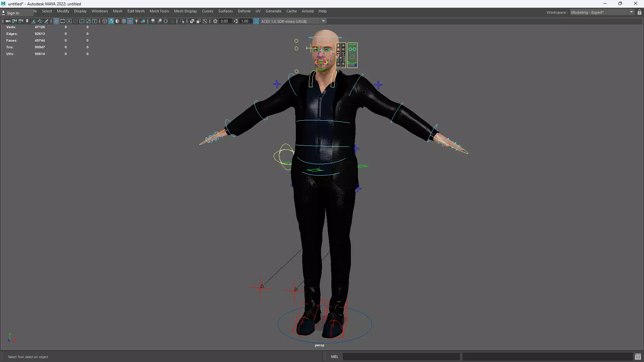Screen dimensions: 644x362
Task: Open the Workspace Modeling - Expert dropdown
Action: (602, 12)
